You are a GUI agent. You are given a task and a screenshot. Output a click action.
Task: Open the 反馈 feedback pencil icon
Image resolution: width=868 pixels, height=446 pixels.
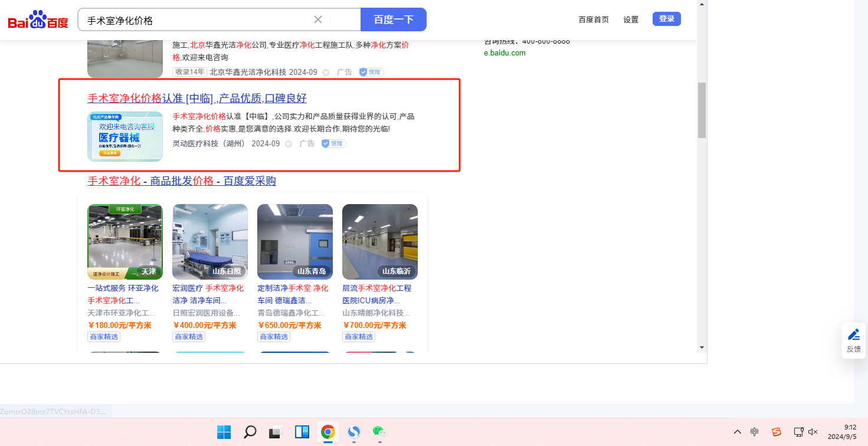[854, 340]
